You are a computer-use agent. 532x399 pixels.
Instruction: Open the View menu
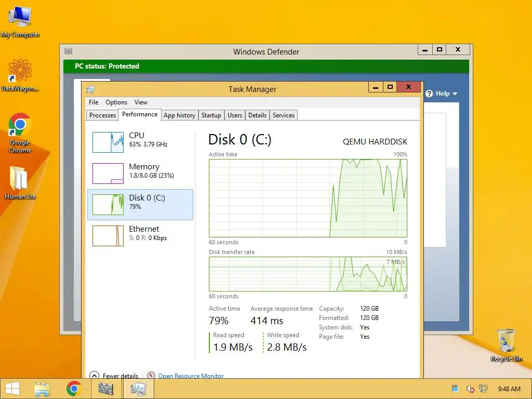[x=141, y=102]
